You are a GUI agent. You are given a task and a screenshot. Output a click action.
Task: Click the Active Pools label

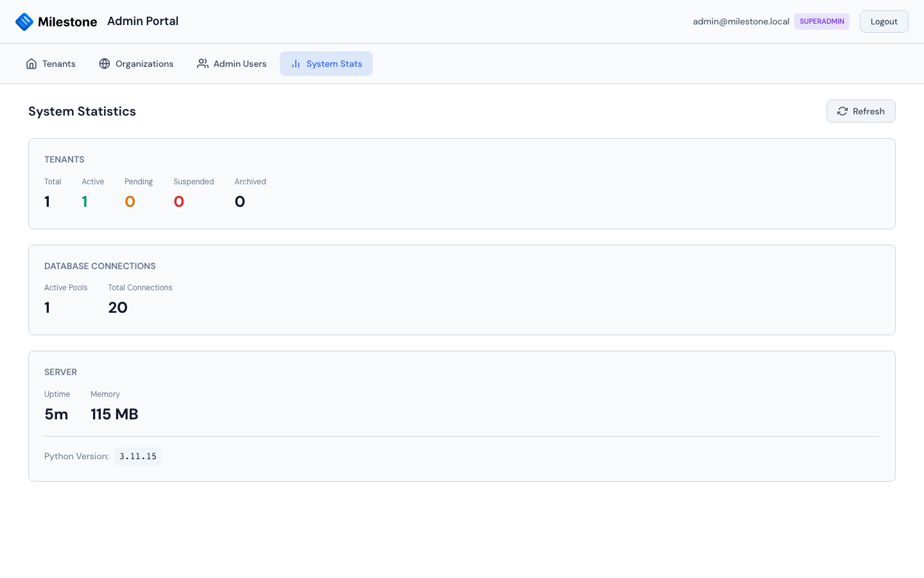tap(65, 288)
